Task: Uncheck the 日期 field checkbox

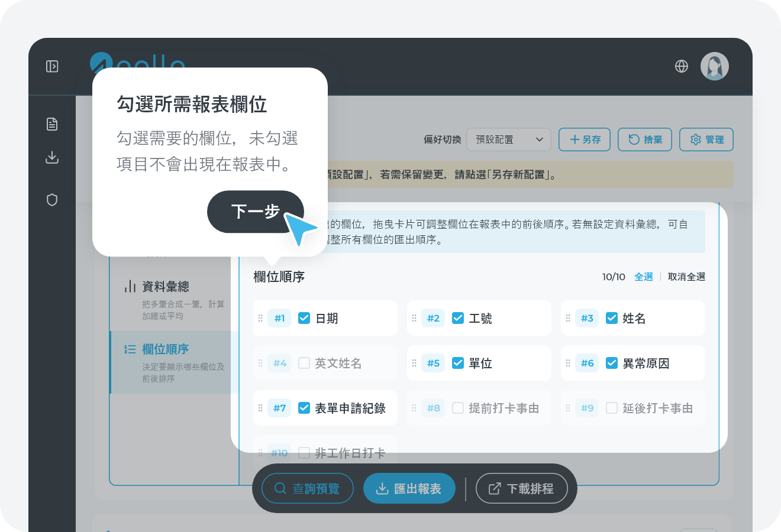Action: [x=304, y=318]
